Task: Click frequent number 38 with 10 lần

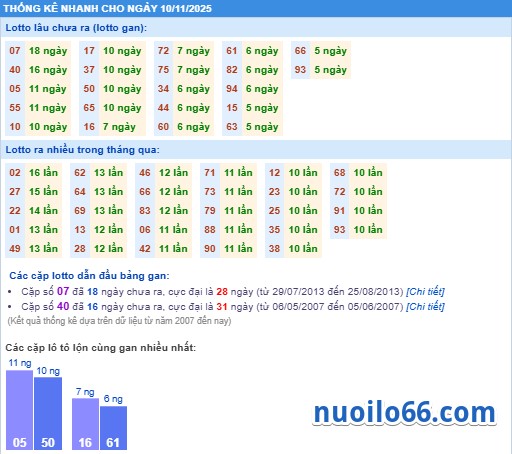Action: [x=274, y=249]
